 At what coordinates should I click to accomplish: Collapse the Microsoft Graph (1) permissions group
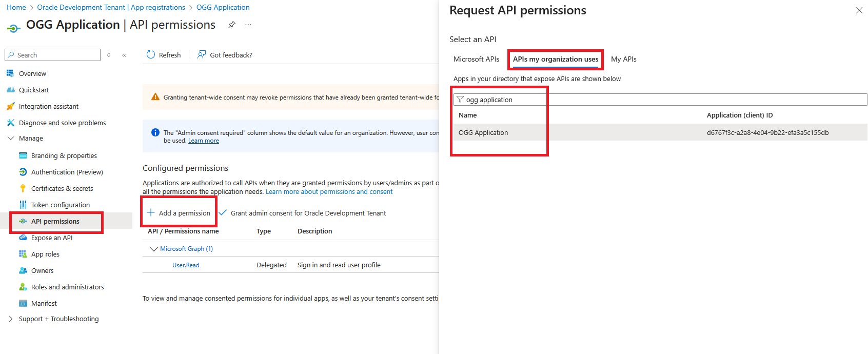click(x=153, y=249)
